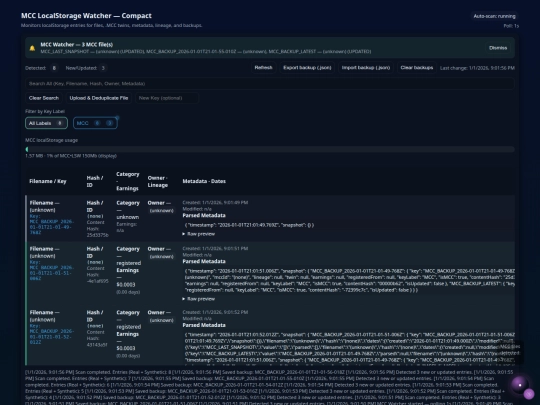540x405 pixels.
Task: Select the All Labels filter chip
Action: click(x=46, y=123)
